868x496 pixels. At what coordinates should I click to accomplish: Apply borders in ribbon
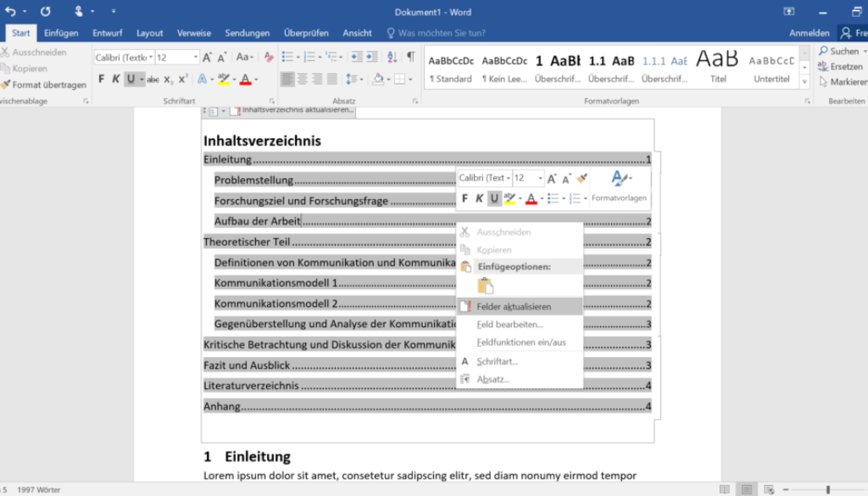click(400, 79)
